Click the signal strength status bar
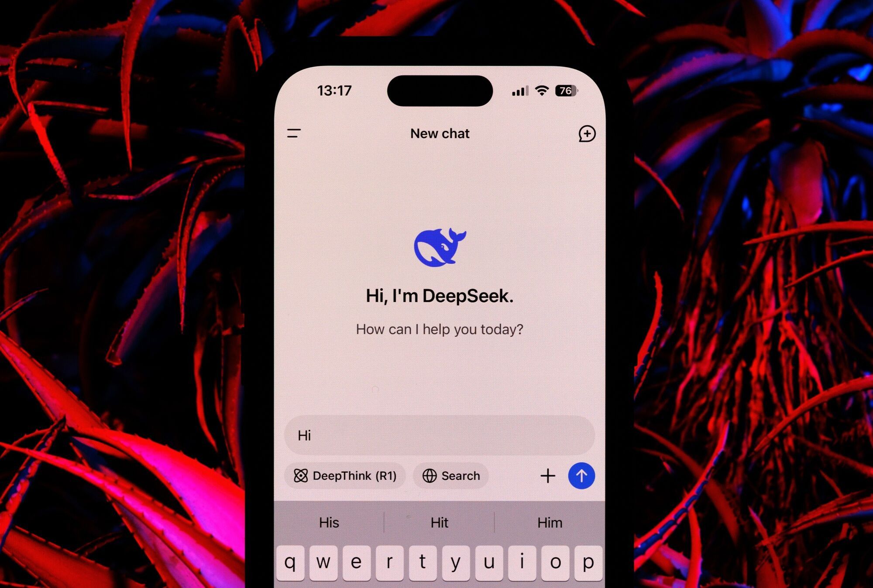Screen dimensions: 873x588 tap(519, 91)
